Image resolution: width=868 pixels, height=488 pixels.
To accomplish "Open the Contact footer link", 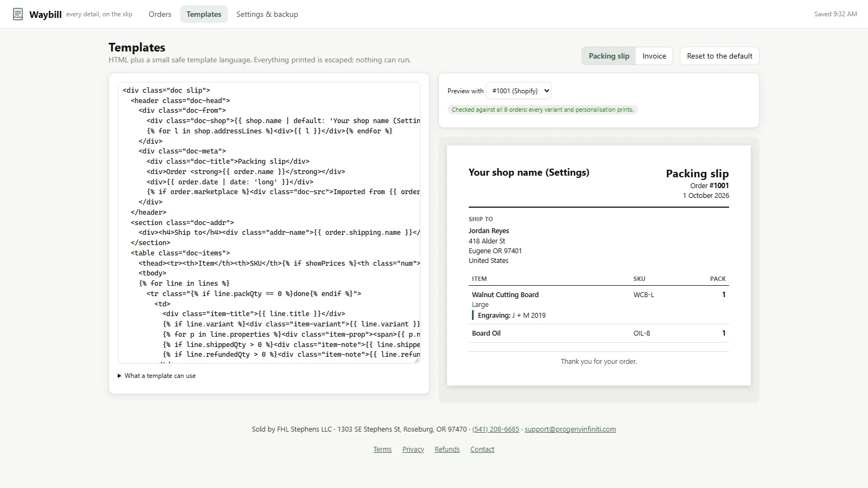I will click(x=482, y=449).
